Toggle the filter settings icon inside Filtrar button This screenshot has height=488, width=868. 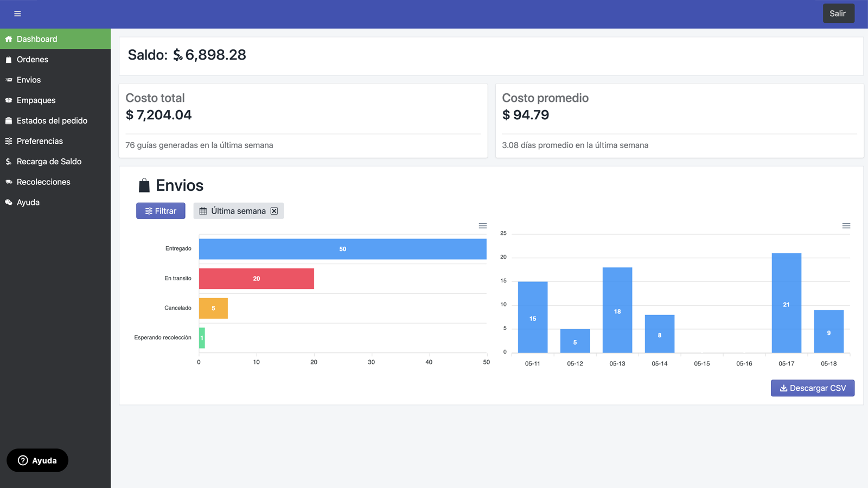[148, 210]
